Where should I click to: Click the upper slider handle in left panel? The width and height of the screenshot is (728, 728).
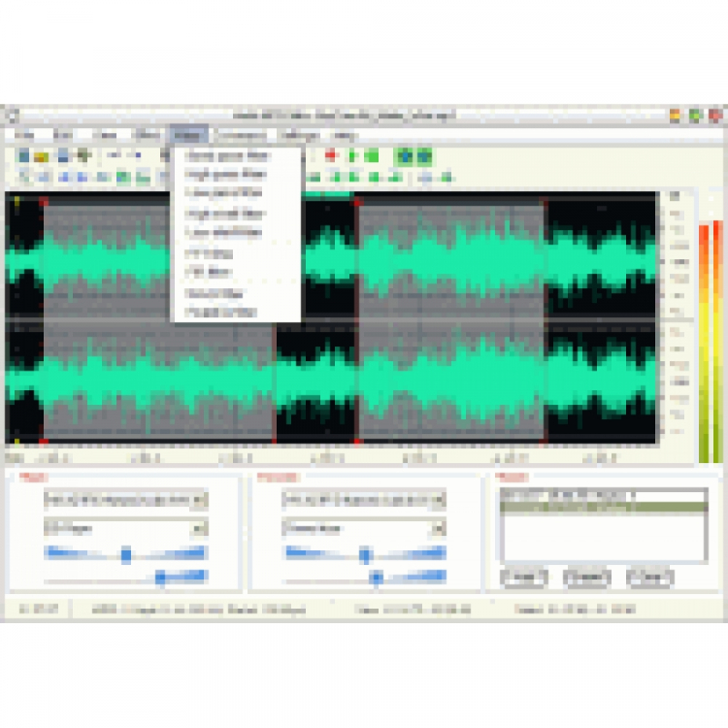(126, 554)
